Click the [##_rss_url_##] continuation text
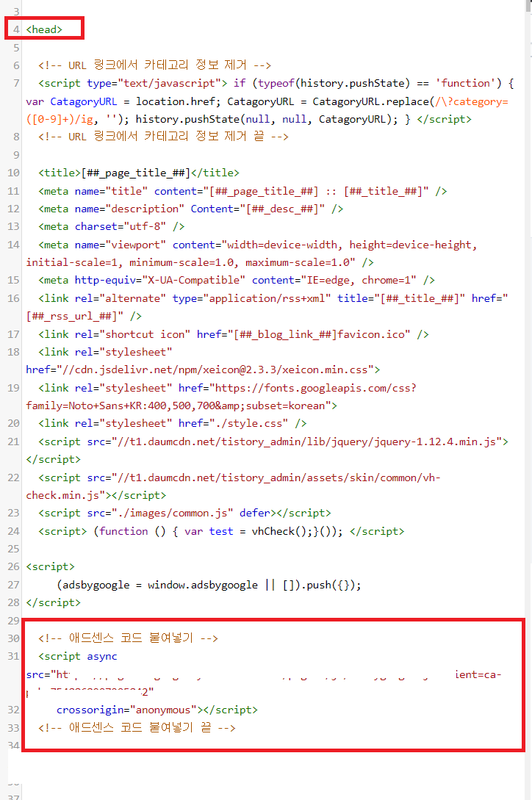This screenshot has height=800, width=532. (x=84, y=317)
